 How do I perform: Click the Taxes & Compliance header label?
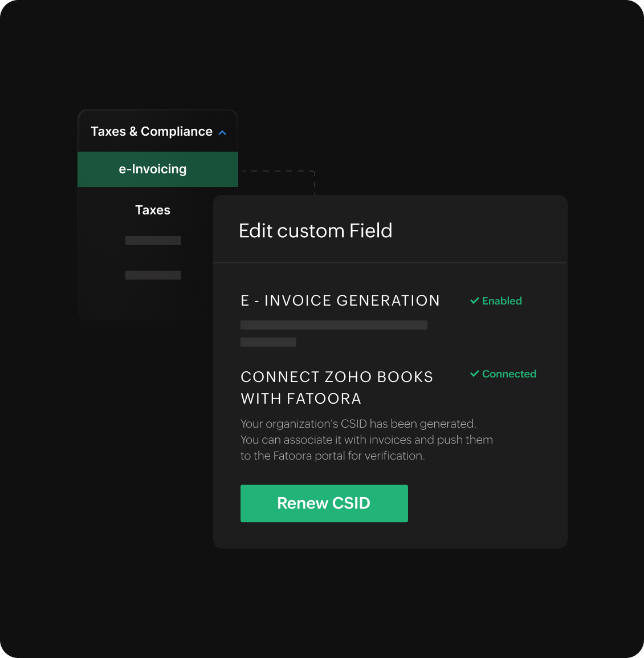click(151, 131)
